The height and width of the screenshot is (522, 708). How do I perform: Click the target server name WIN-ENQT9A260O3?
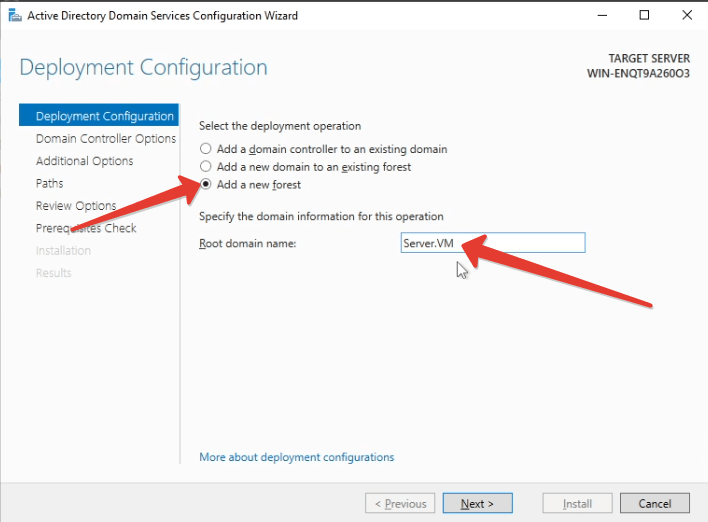638,74
